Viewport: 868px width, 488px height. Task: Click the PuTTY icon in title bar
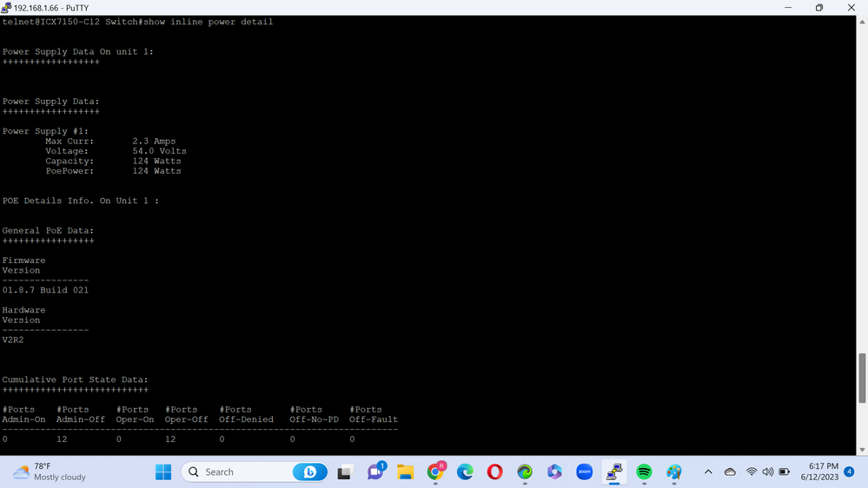pyautogui.click(x=7, y=8)
